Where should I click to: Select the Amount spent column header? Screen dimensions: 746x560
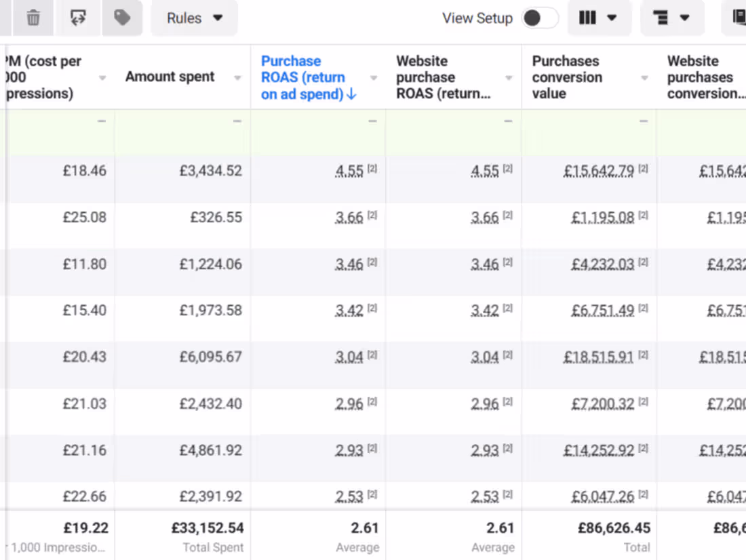[170, 77]
